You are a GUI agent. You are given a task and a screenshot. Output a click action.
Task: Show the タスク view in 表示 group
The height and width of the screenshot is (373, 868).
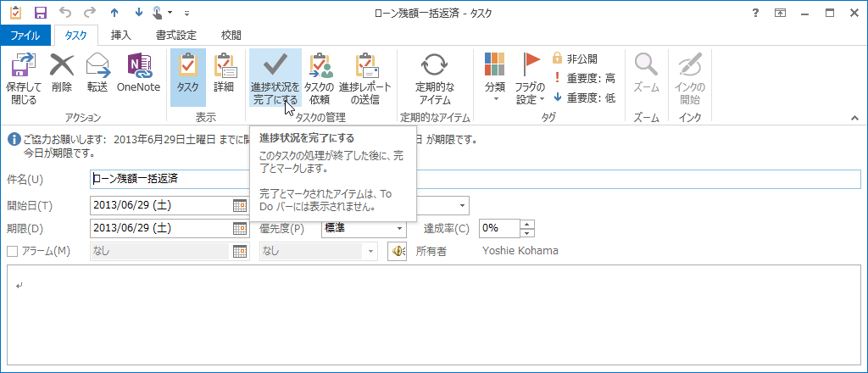tap(188, 78)
